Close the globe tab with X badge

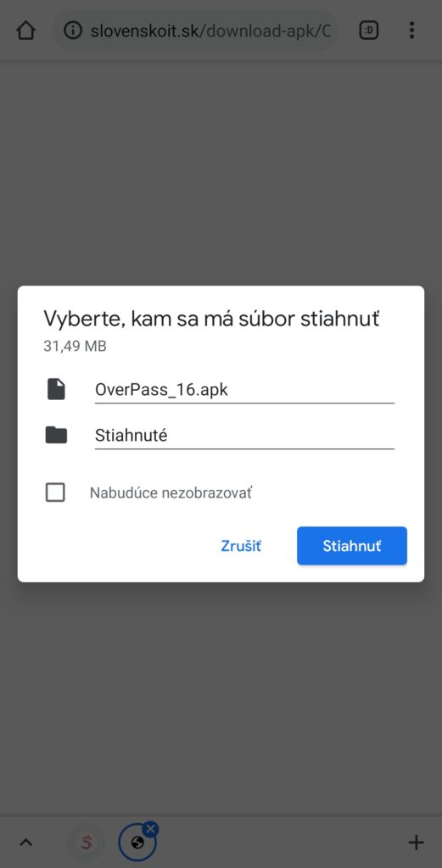click(x=150, y=829)
